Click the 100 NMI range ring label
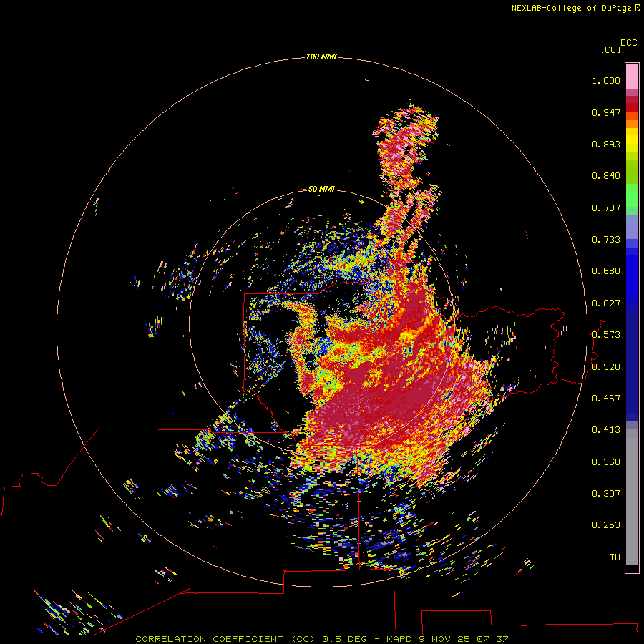 [321, 57]
